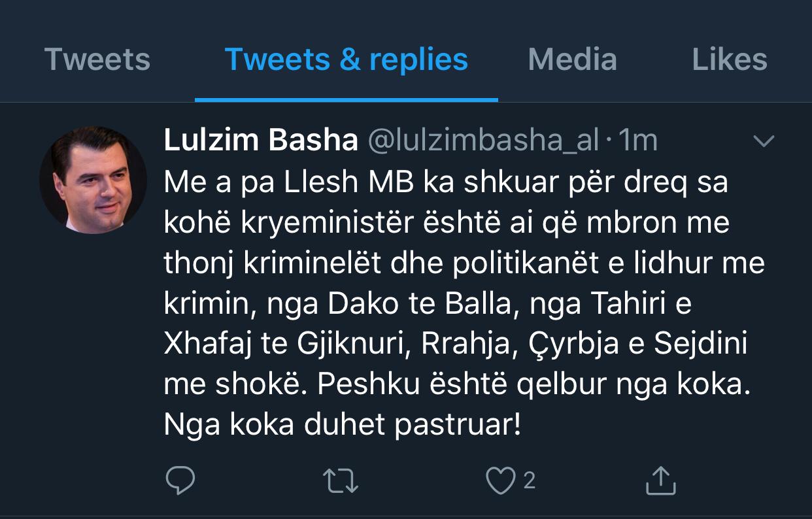The height and width of the screenshot is (519, 812).
Task: Click the like count number 2
Action: pyautogui.click(x=529, y=481)
